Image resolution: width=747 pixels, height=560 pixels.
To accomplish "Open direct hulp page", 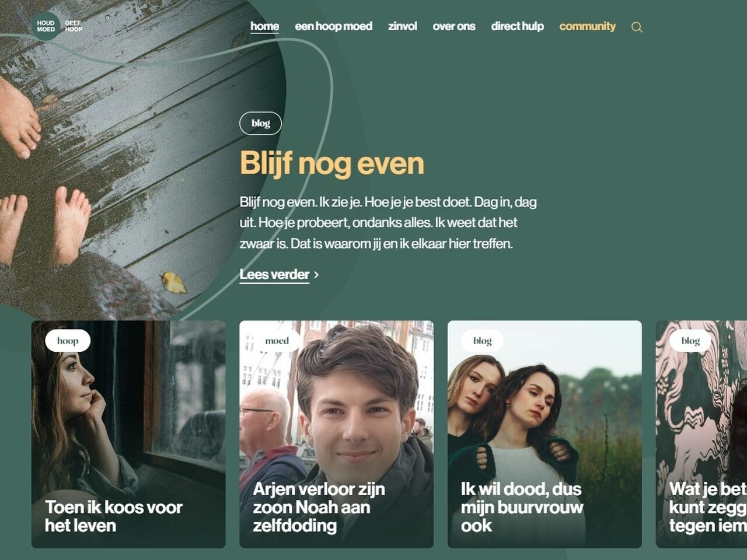I will (517, 26).
